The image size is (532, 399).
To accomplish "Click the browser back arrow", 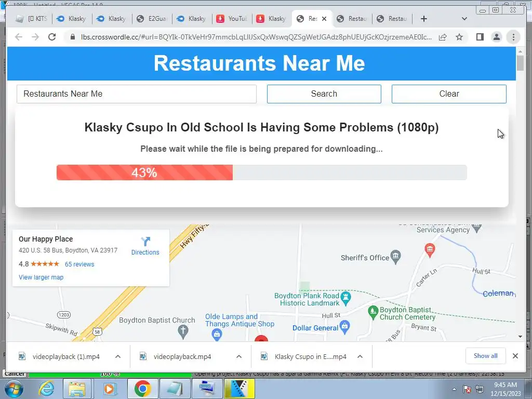I will coord(19,37).
